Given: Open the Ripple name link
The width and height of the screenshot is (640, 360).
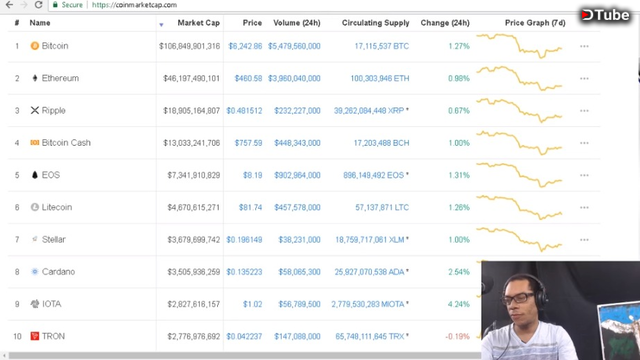Looking at the screenshot, I should tap(53, 110).
